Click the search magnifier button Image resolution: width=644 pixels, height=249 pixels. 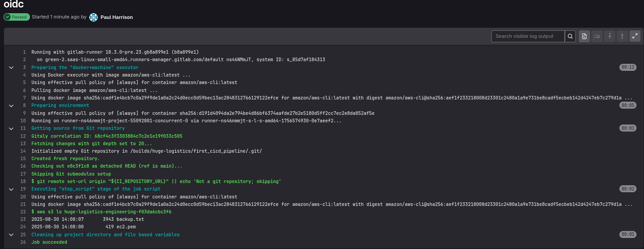tap(570, 36)
